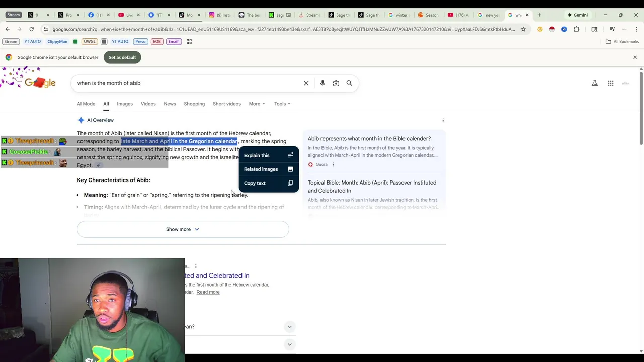The height and width of the screenshot is (362, 644).
Task: Dismiss default browser notification bar
Action: tap(635, 57)
